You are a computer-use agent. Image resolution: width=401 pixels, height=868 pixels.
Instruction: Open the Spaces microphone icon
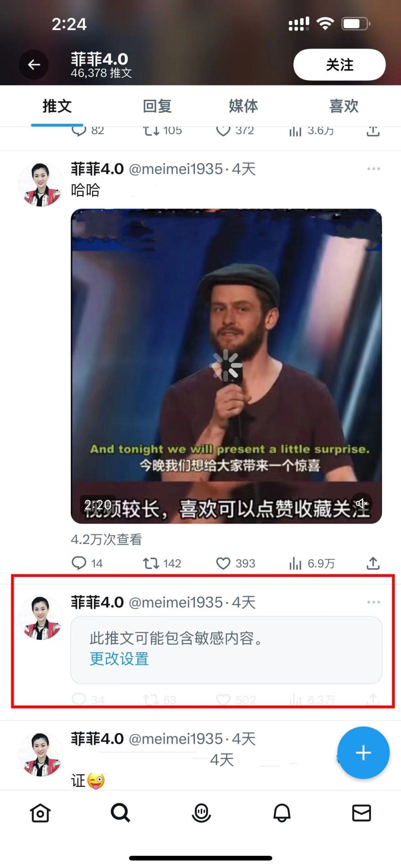pos(201,813)
